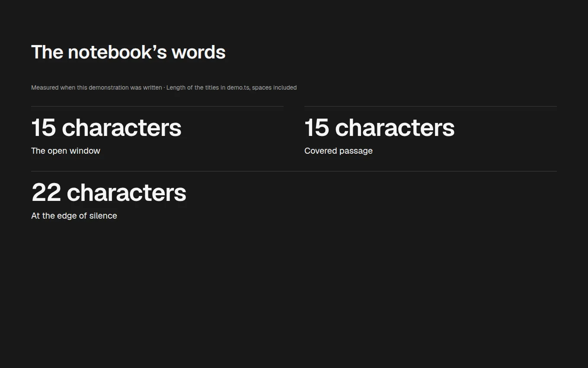Click the middle dot separator in the subtitle
The height and width of the screenshot is (368, 588).
(164, 87)
